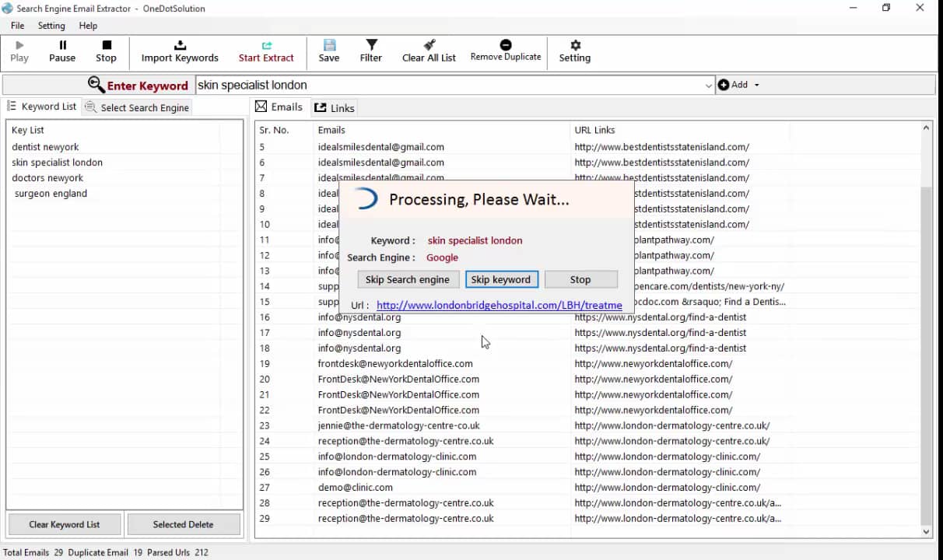Screen dimensions: 943x560
Task: Click the 'skin specialist london' keyword value in dialog
Action: tap(475, 240)
